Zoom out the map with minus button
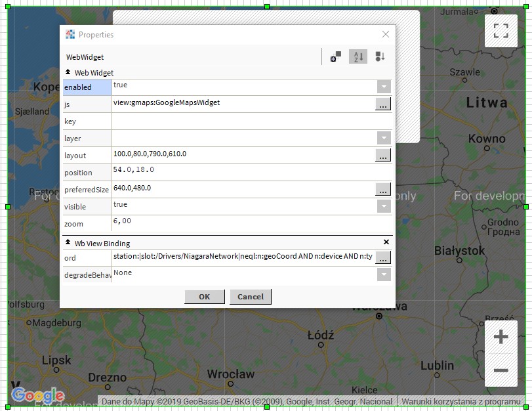This screenshot has width=532, height=411. [x=501, y=370]
